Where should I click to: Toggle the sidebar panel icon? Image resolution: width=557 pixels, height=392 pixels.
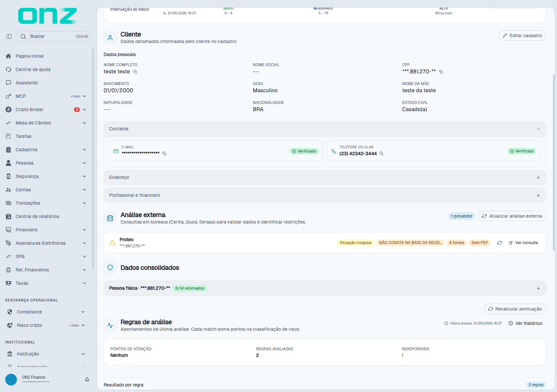point(9,36)
